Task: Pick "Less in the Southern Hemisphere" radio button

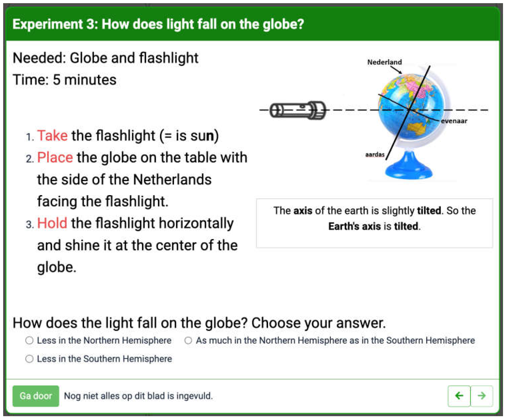Action: [x=29, y=359]
